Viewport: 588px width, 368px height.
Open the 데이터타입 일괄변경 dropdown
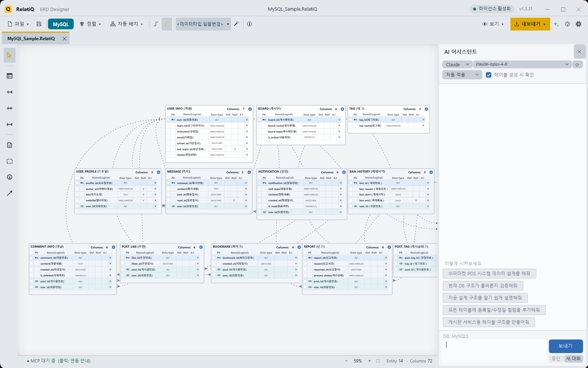203,24
